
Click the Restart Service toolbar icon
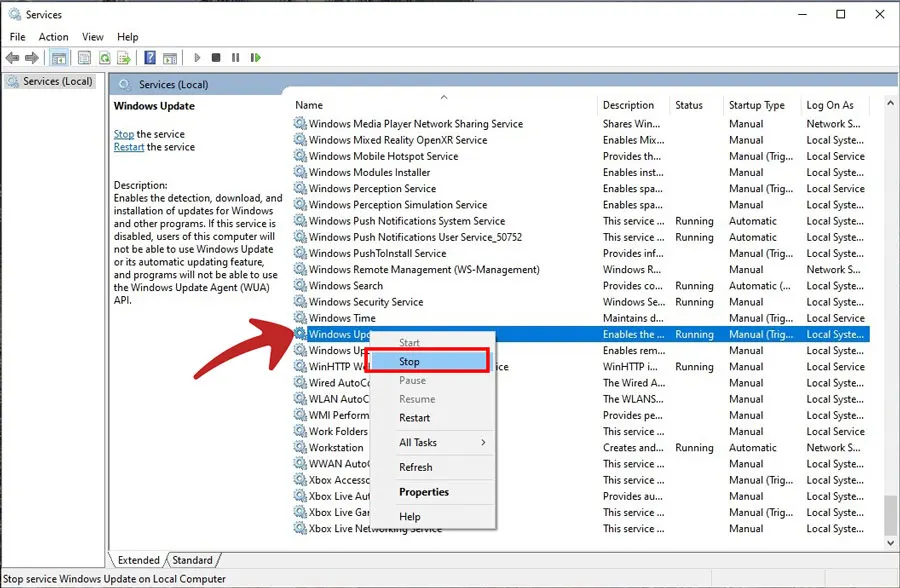click(x=255, y=57)
